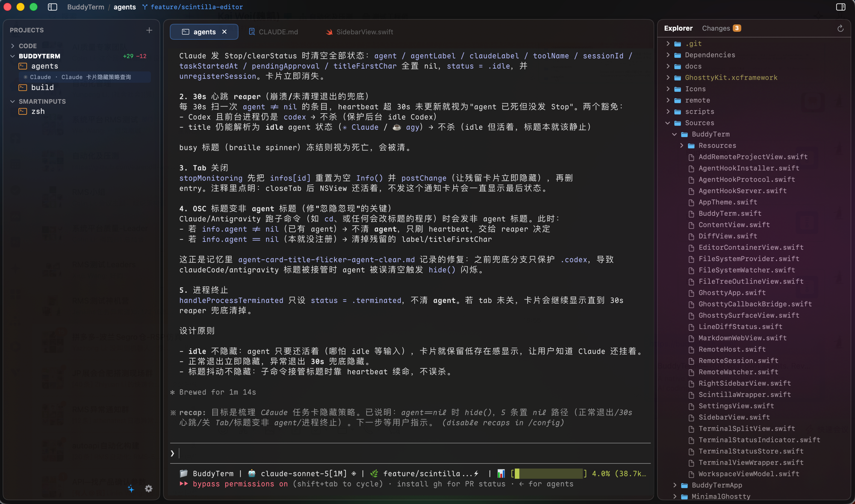The height and width of the screenshot is (504, 855).
Task: Expand the GhosttyKit.xcframework folder
Action: (668, 78)
